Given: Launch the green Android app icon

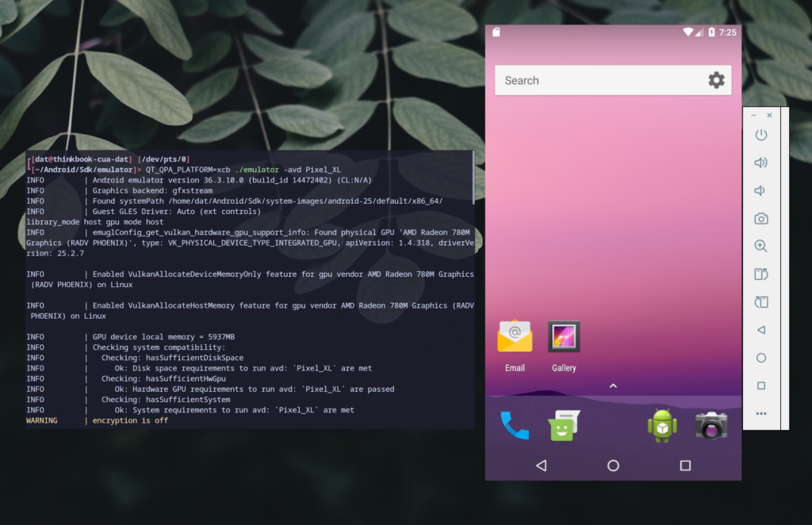Looking at the screenshot, I should [662, 426].
